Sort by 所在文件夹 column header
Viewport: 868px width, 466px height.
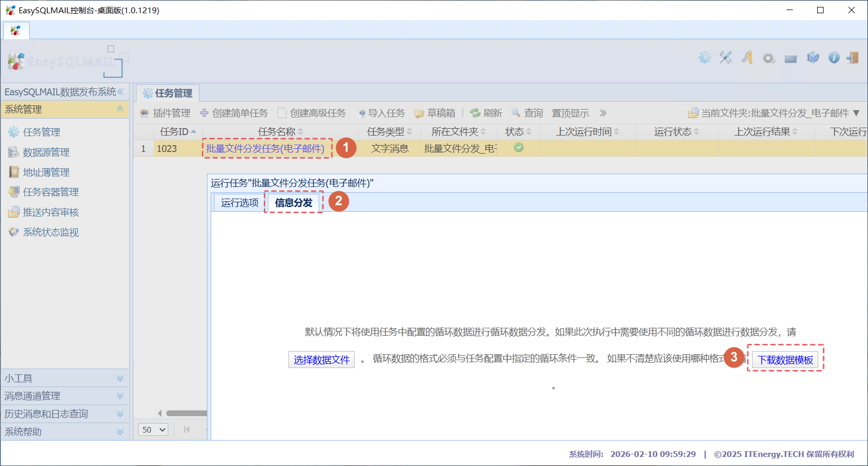click(459, 131)
